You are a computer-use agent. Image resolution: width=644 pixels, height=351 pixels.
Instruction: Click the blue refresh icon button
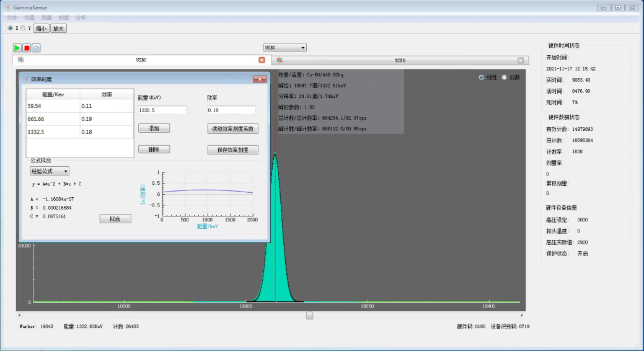[x=36, y=48]
